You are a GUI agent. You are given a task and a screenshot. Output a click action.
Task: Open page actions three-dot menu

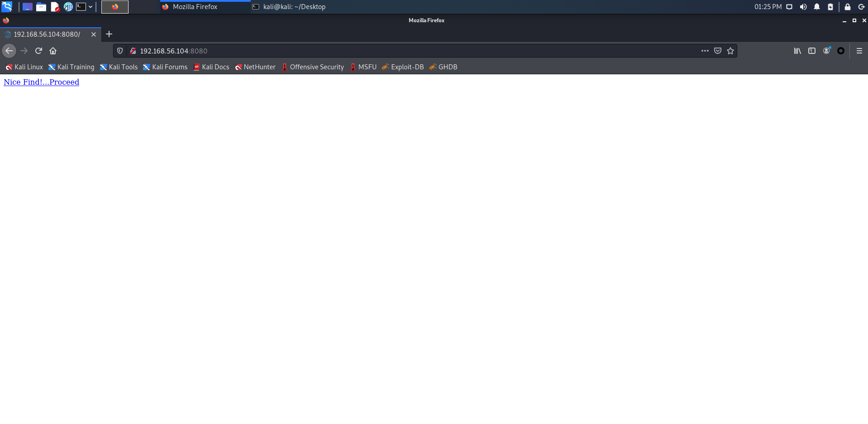705,51
